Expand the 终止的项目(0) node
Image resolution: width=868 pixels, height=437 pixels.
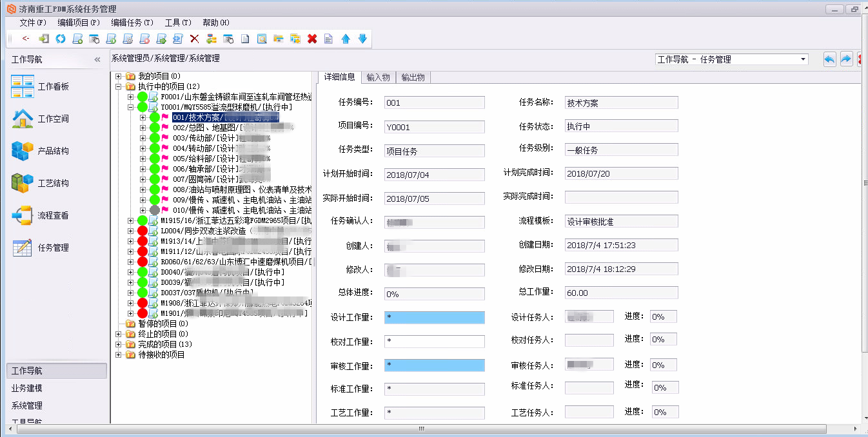click(119, 334)
